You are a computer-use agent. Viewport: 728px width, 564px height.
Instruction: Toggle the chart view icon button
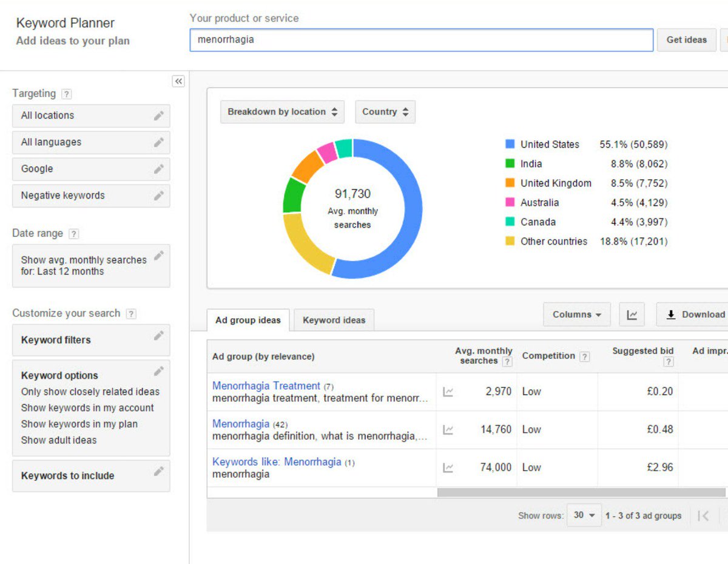(632, 314)
